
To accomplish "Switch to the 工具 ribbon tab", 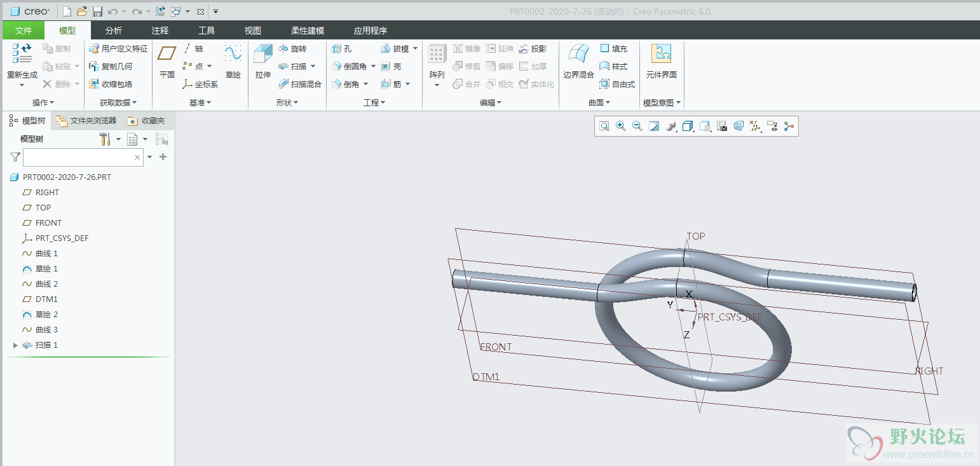I will [207, 31].
